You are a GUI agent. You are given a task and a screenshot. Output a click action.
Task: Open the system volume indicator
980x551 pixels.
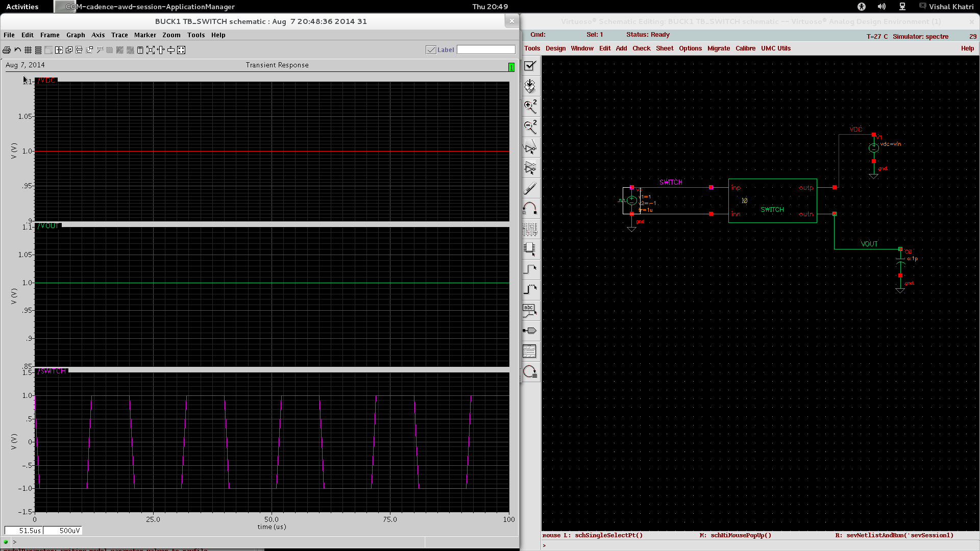(x=881, y=7)
